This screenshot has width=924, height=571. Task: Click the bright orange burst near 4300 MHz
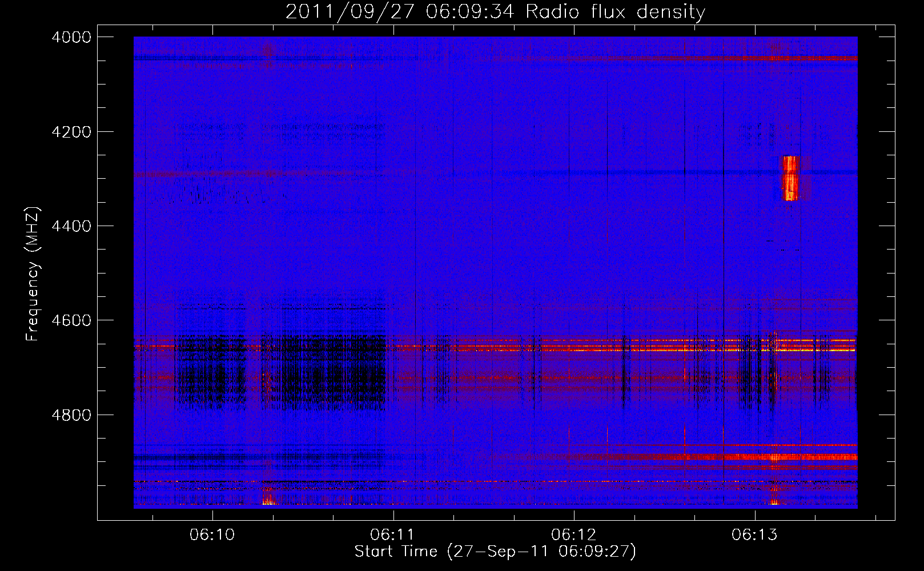[x=790, y=178]
